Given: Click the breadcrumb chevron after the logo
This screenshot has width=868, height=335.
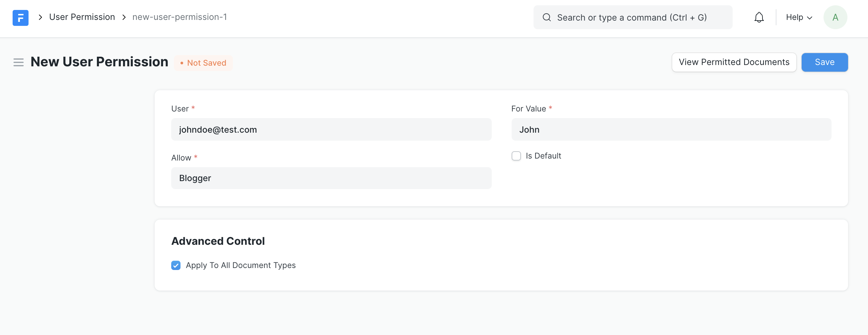Looking at the screenshot, I should click(40, 17).
